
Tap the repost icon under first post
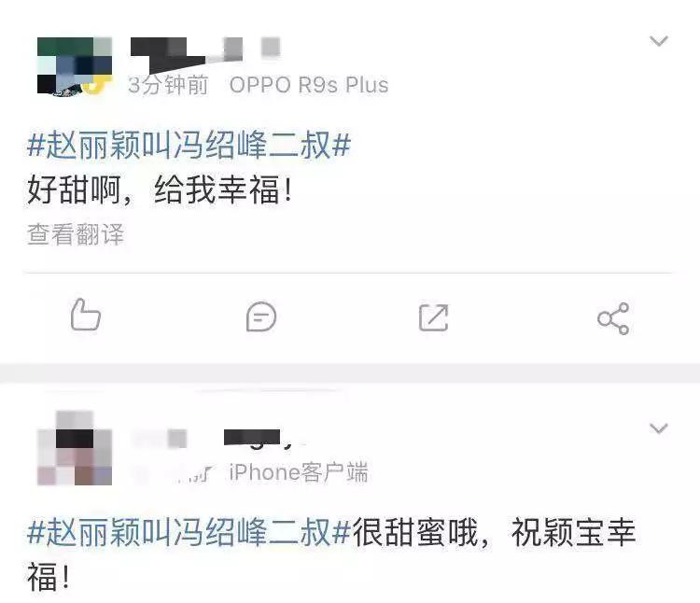tap(433, 317)
